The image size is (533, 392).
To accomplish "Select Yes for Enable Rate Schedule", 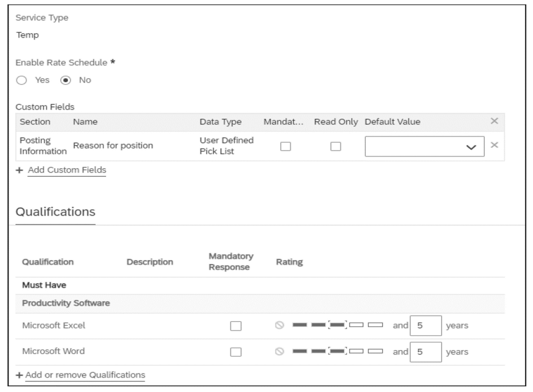I will [x=21, y=80].
